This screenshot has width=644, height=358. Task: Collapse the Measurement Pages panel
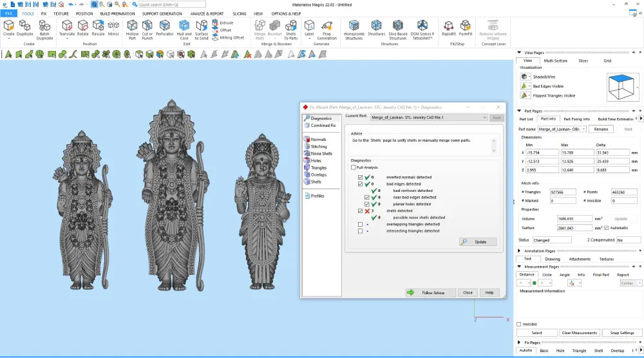(519, 267)
